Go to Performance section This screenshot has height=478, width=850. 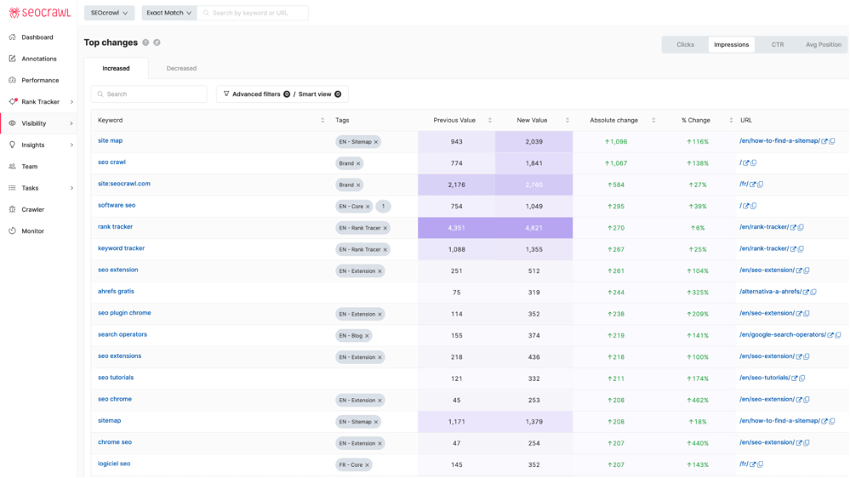point(40,80)
